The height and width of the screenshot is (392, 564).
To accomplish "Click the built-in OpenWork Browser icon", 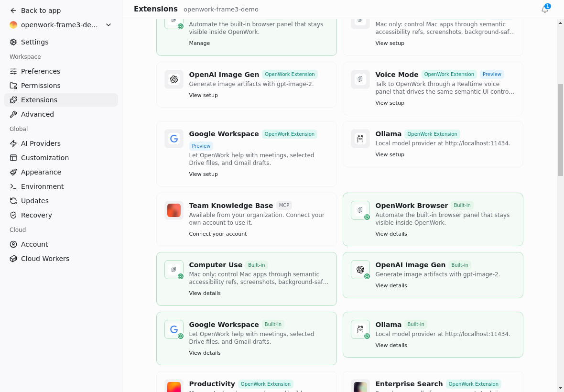I will point(360,210).
